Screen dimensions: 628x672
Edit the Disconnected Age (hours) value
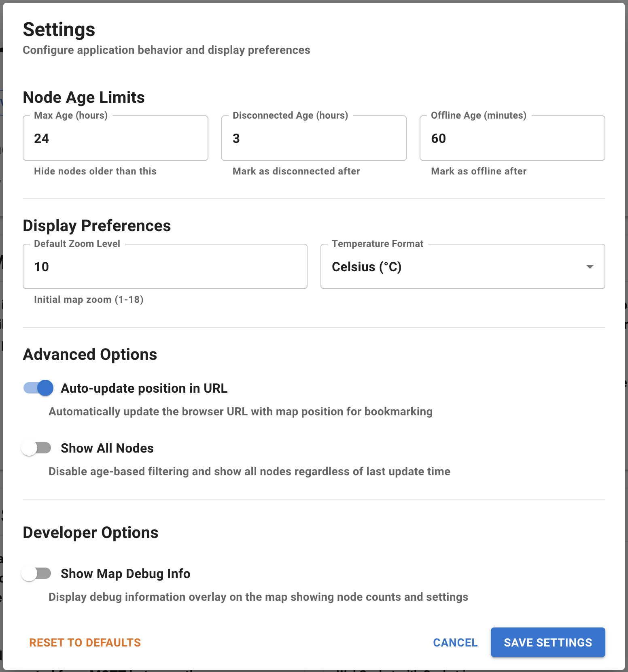tap(314, 138)
